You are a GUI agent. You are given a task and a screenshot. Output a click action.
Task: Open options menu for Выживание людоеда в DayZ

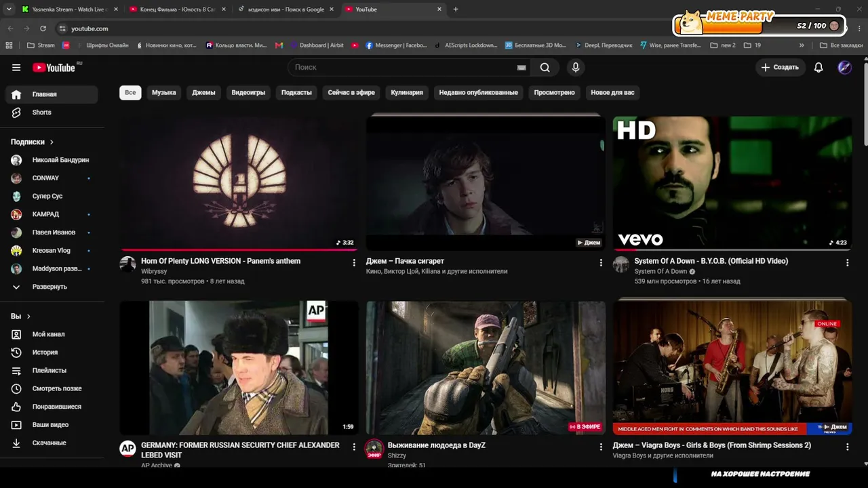600,447
